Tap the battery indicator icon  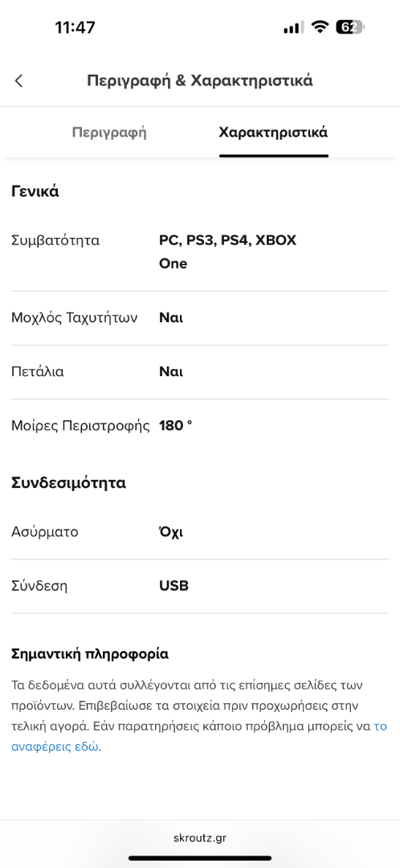click(x=350, y=27)
